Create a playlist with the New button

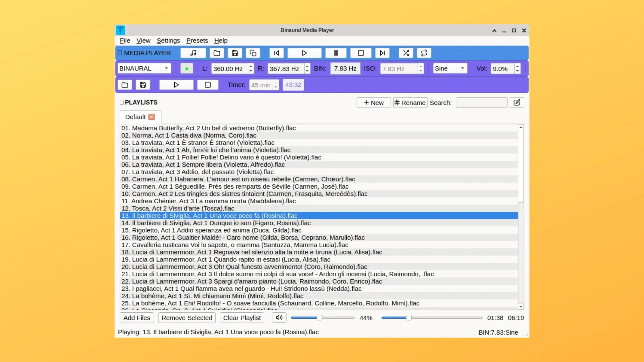click(373, 102)
